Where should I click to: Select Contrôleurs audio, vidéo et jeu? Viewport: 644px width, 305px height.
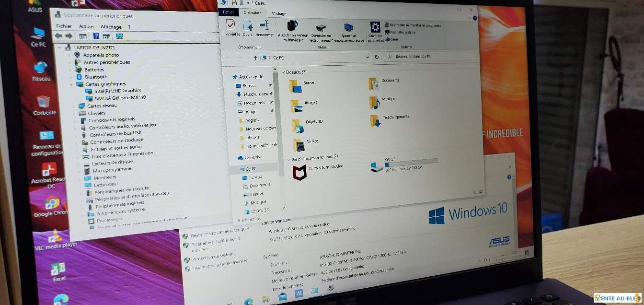(x=122, y=127)
